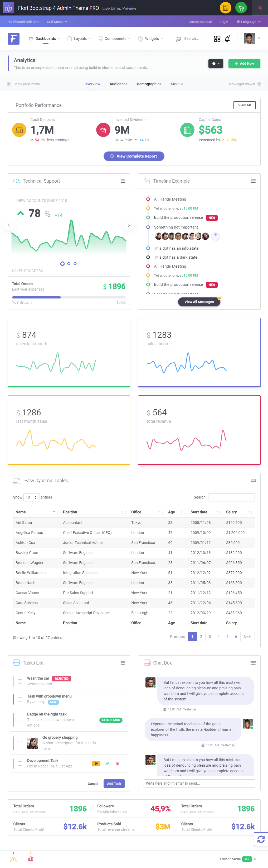This screenshot has width=268, height=868.
Task: Open Easy Dynamic Tables card menu icon
Action: [x=253, y=481]
